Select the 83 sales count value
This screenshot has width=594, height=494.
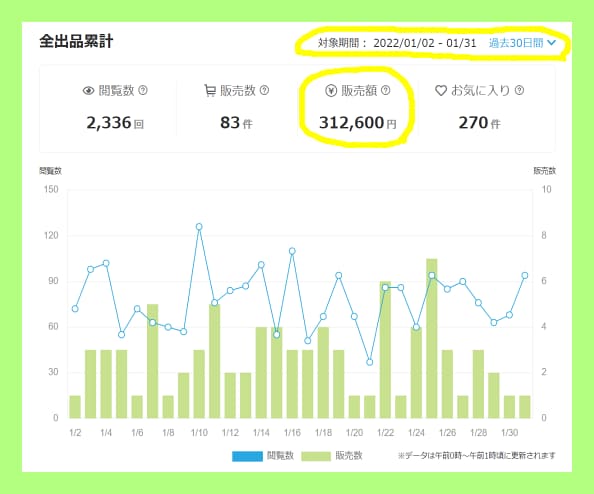tap(230, 123)
